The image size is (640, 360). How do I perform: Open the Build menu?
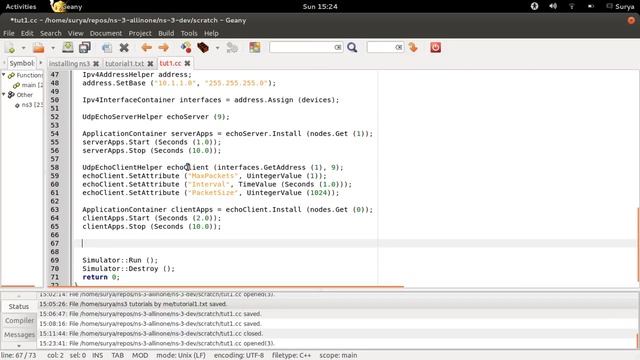pos(166,33)
